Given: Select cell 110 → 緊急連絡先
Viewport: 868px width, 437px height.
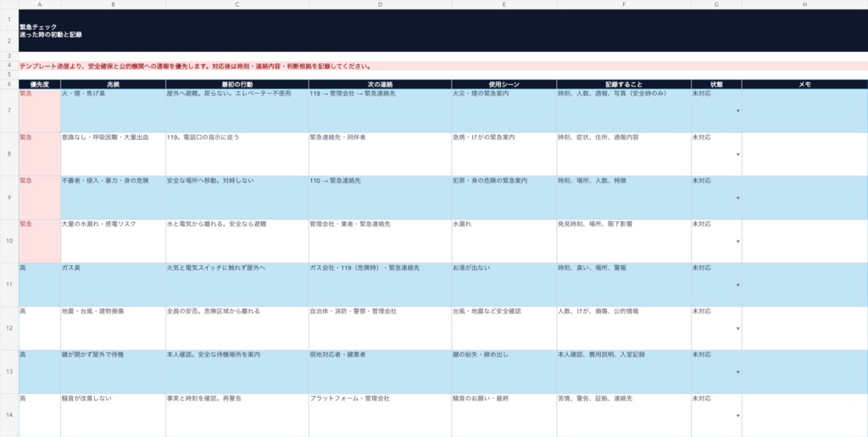Looking at the screenshot, I should (x=381, y=198).
